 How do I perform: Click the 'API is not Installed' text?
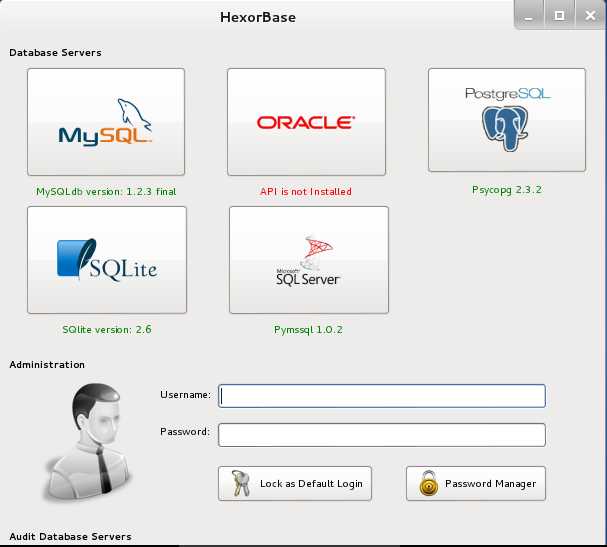(306, 192)
